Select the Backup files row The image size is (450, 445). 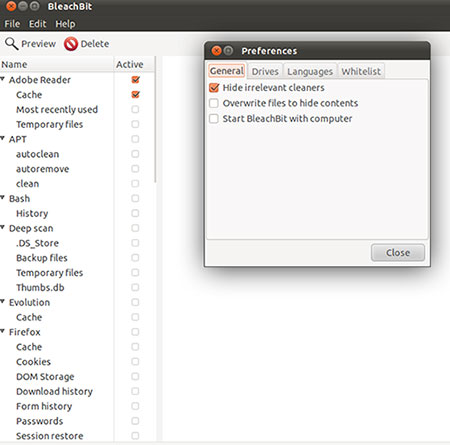coord(77,258)
